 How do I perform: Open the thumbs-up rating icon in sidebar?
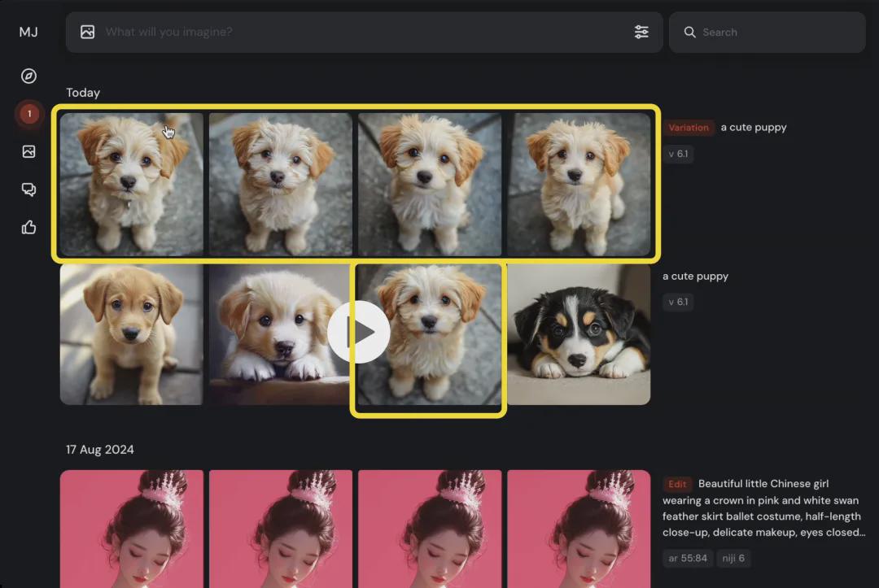pos(28,227)
